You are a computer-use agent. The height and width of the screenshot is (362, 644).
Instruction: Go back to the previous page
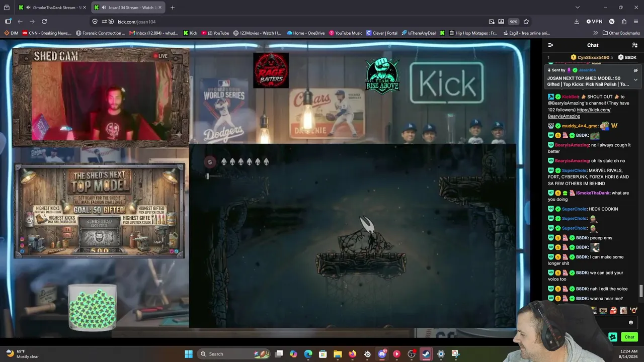coord(20,22)
